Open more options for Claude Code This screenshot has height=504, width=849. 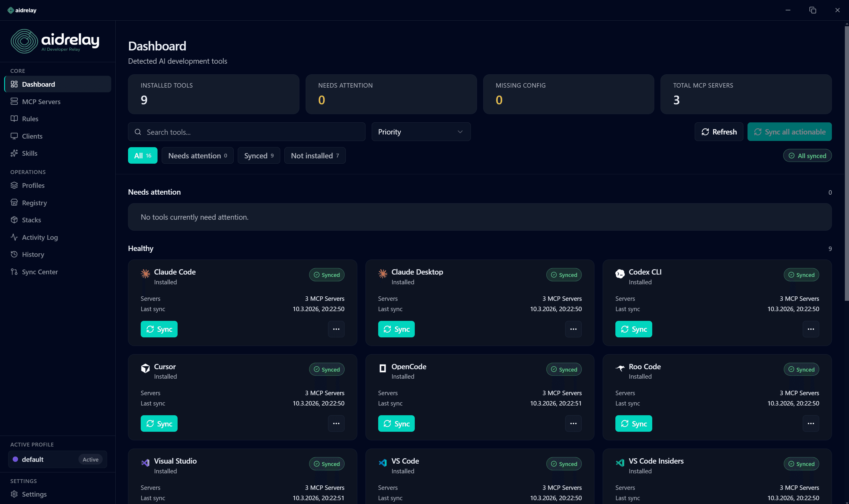tap(336, 329)
